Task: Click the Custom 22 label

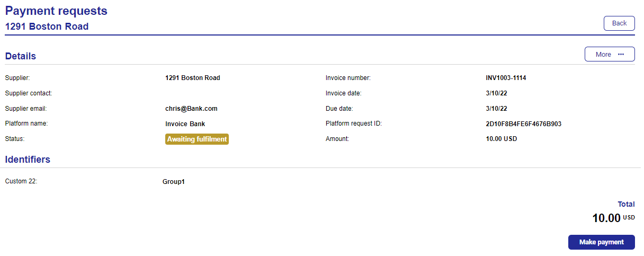Action: click(x=21, y=181)
